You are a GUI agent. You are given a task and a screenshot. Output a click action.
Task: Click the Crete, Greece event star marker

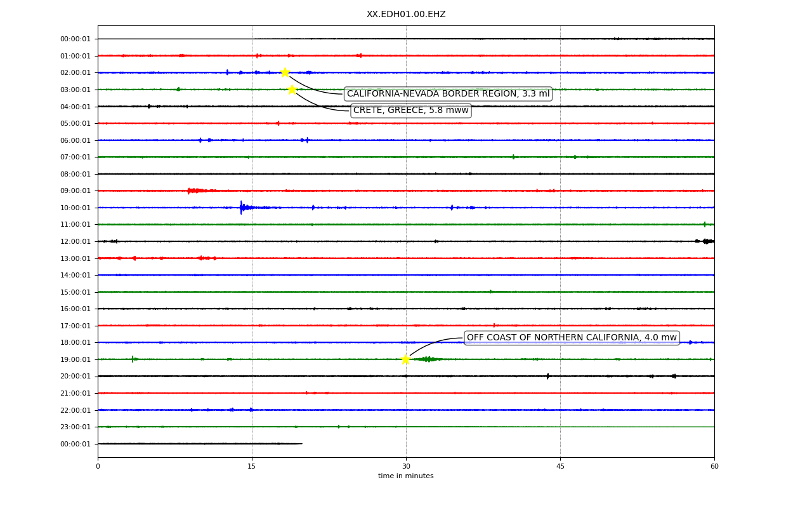[x=292, y=90]
